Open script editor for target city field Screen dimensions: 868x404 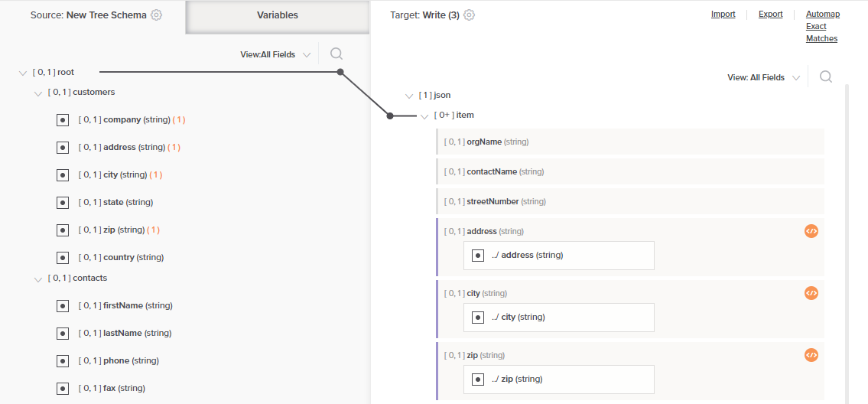(x=811, y=293)
